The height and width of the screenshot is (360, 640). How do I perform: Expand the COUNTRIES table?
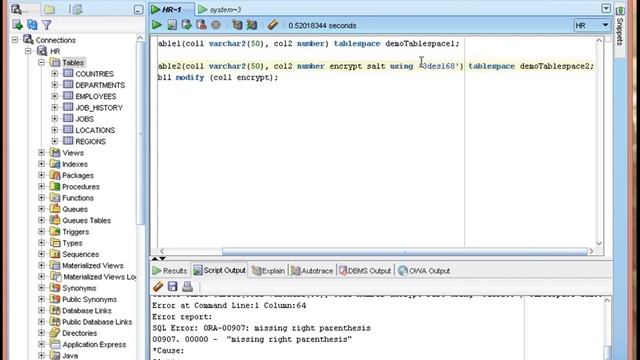click(55, 73)
